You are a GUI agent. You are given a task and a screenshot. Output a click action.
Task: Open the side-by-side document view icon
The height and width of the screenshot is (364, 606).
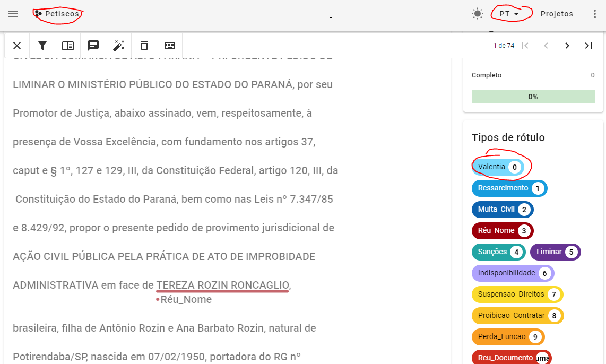tap(68, 46)
